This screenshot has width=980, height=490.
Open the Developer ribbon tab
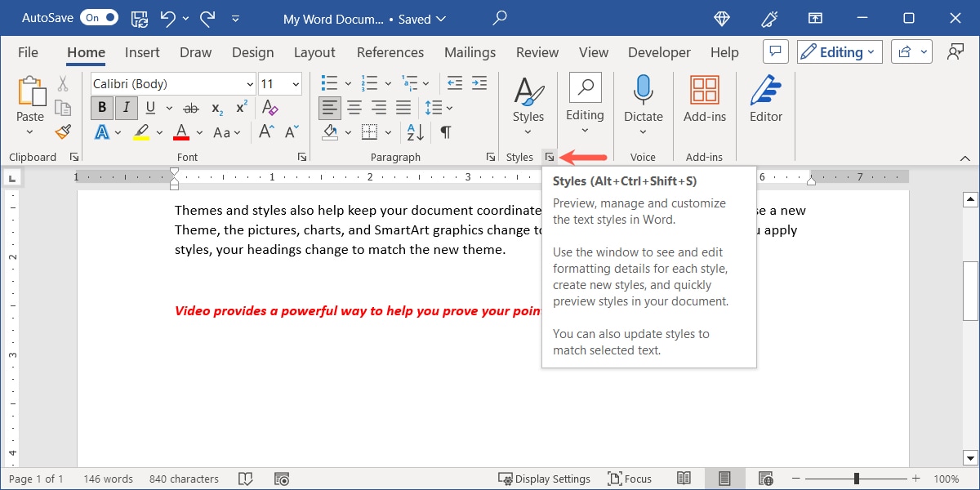(658, 52)
